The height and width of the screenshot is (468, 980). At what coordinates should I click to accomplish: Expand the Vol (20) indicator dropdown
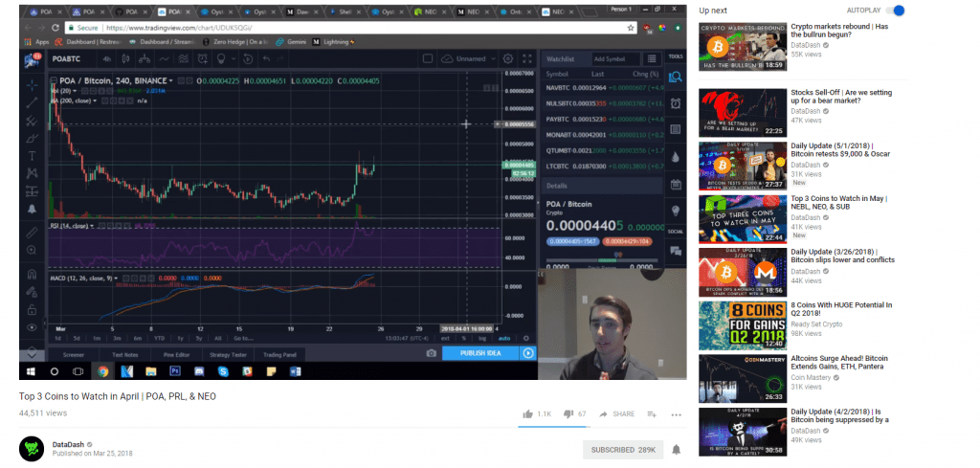click(75, 91)
